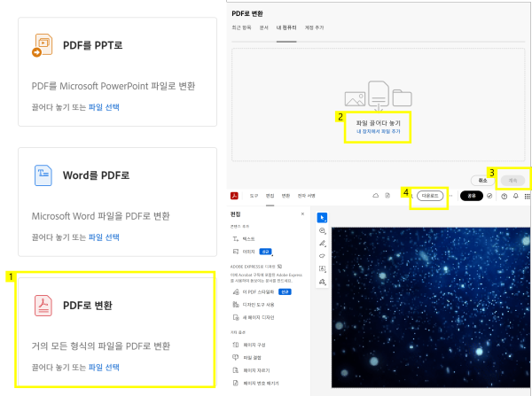Choose '파일 선택' in the Word를 PDF로 card
This screenshot has width=532, height=396.
[x=104, y=237]
